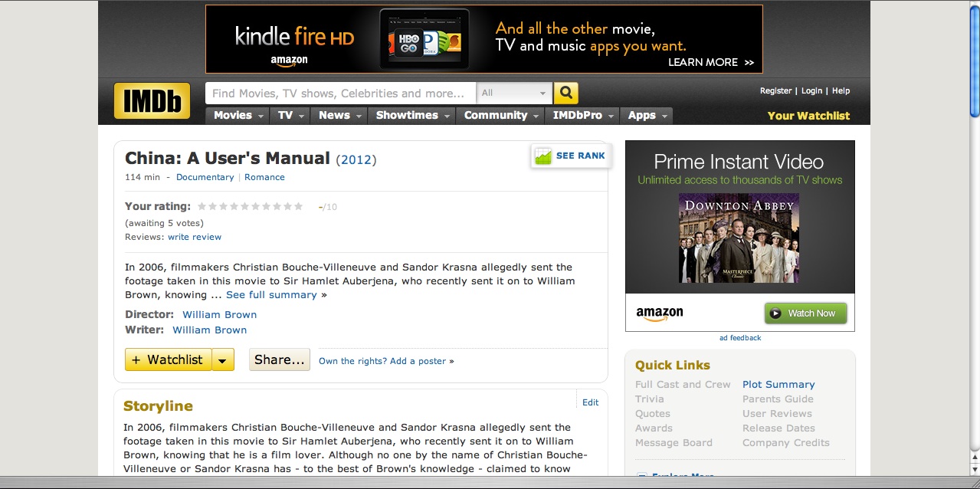Open Plot Summary in Quick Links

[x=778, y=384]
